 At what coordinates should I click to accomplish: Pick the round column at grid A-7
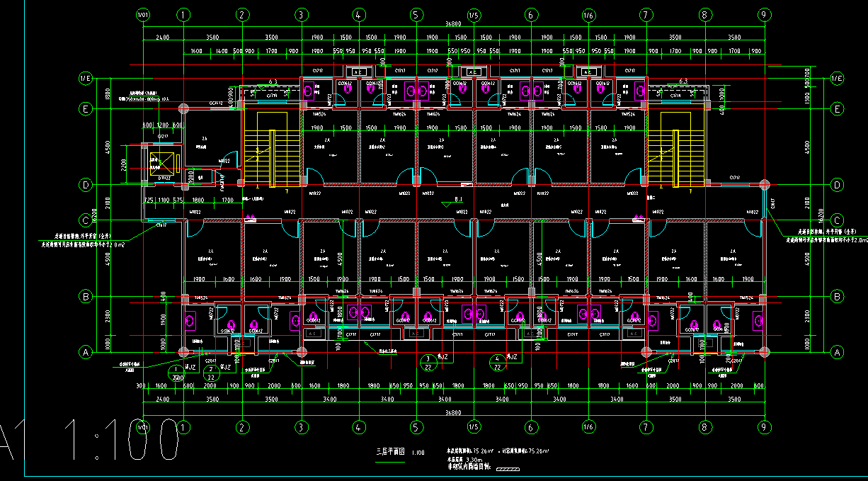pos(645,351)
